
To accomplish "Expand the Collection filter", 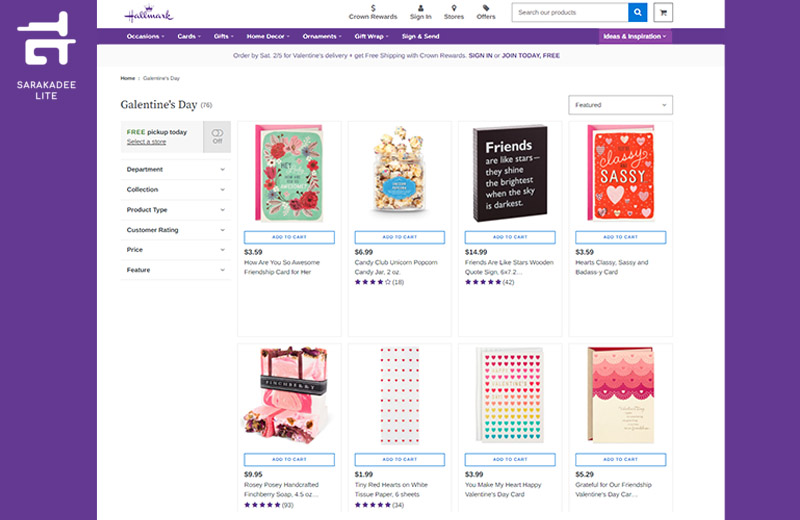I will click(x=176, y=189).
